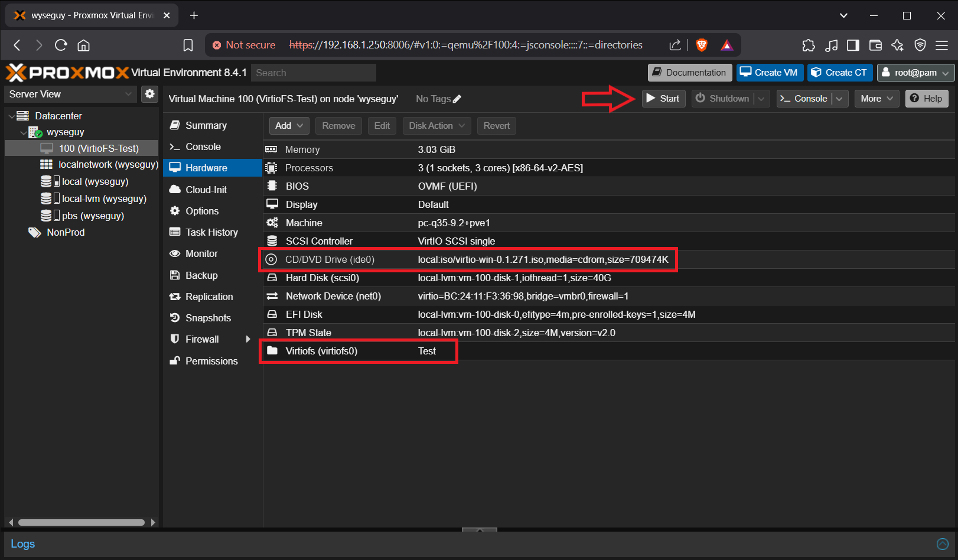The image size is (958, 560).
Task: Open browser tab search chevron
Action: click(x=843, y=15)
